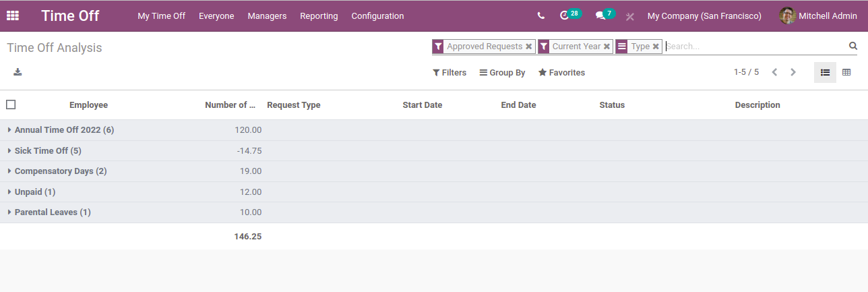868x292 pixels.
Task: Click the 10.00 days value
Action: (x=251, y=212)
